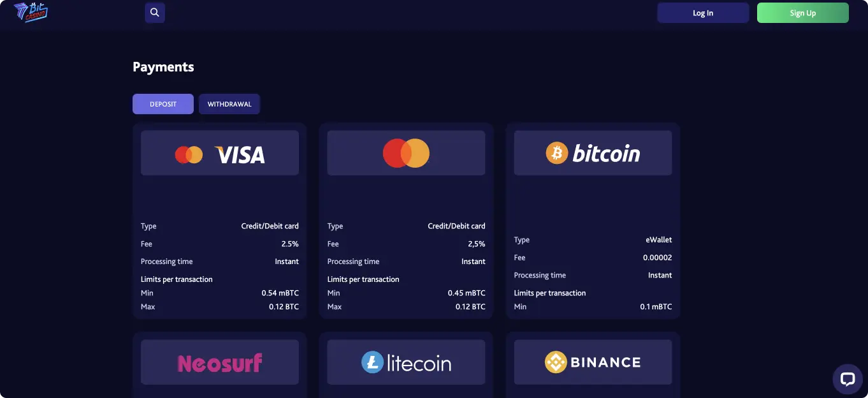This screenshot has height=398, width=868.
Task: Switch to the Deposit tab
Action: 163,104
